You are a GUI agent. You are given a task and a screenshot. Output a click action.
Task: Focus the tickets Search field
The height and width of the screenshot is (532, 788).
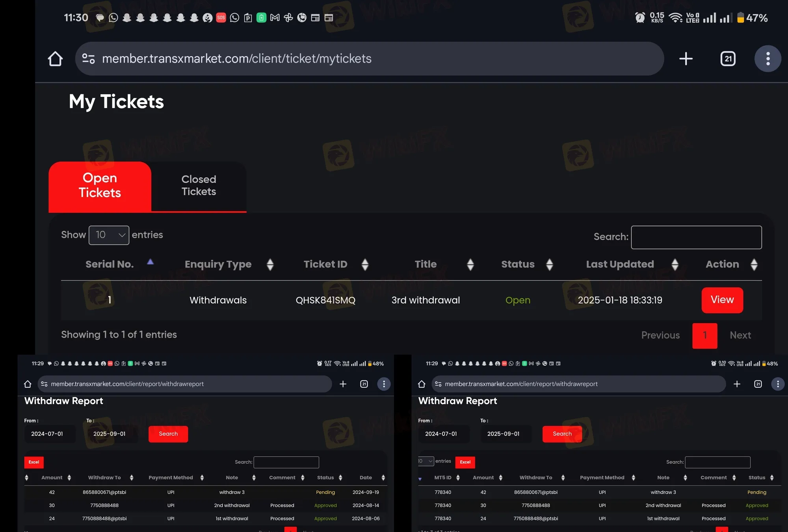pyautogui.click(x=696, y=237)
